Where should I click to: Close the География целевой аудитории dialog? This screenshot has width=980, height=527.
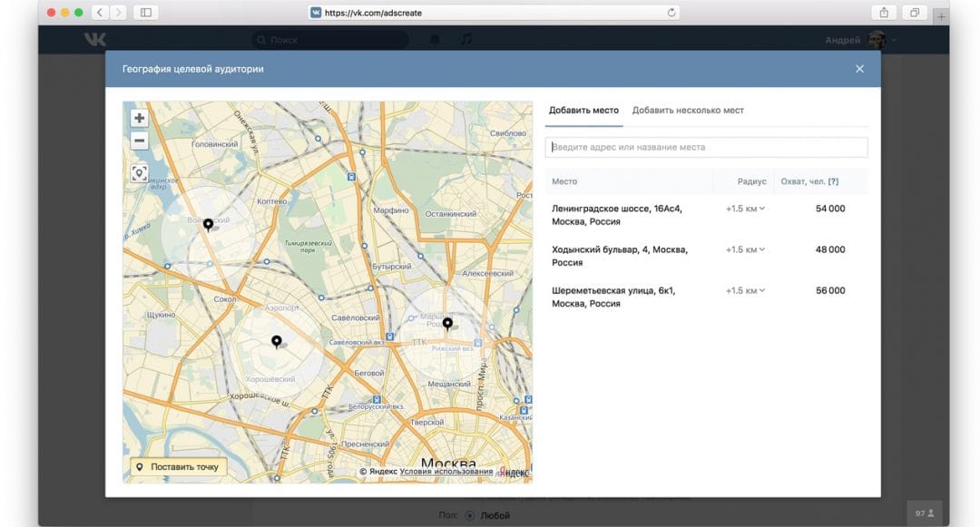[859, 69]
